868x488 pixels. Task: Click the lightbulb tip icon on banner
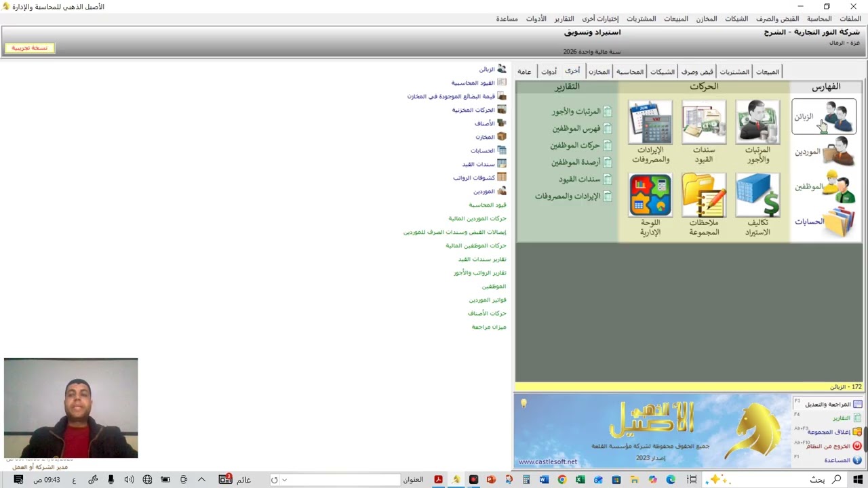coord(524,403)
